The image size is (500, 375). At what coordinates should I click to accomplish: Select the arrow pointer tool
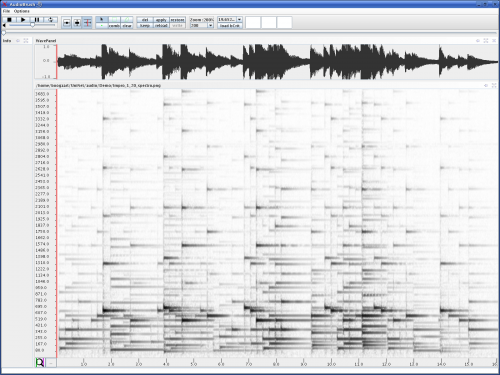coord(102,20)
